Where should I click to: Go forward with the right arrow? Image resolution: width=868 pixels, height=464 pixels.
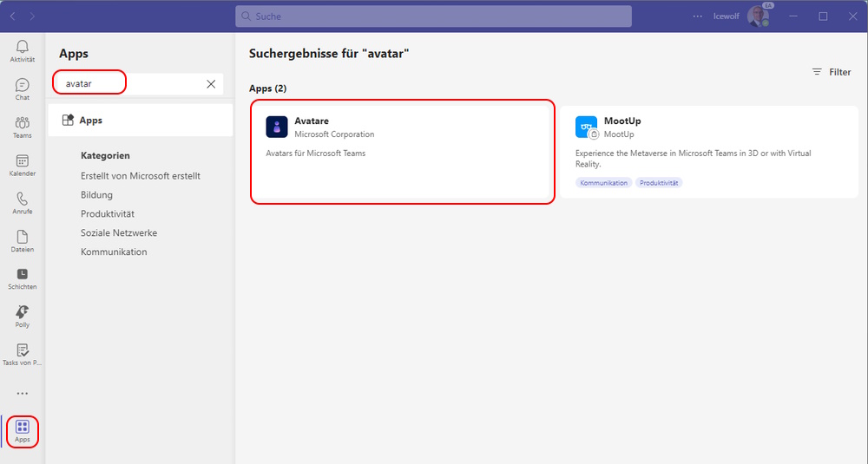[32, 16]
